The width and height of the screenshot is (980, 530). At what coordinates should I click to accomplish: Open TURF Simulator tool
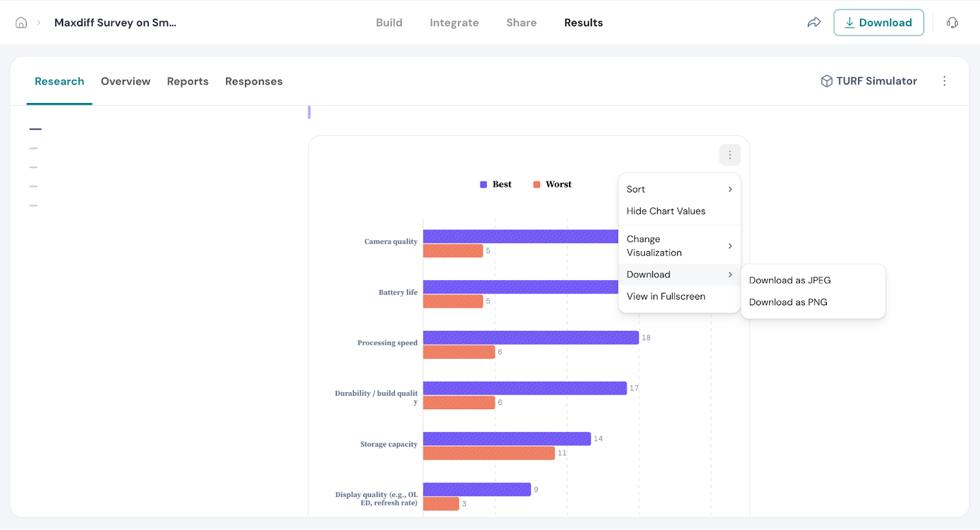869,81
